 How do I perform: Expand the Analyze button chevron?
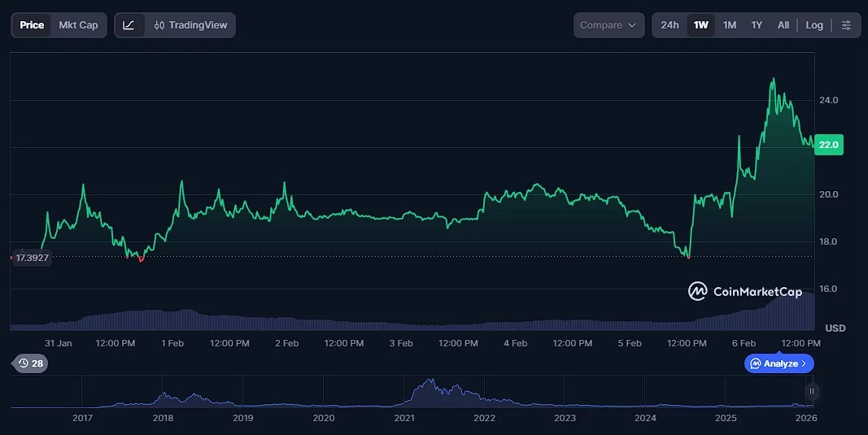[x=804, y=363]
